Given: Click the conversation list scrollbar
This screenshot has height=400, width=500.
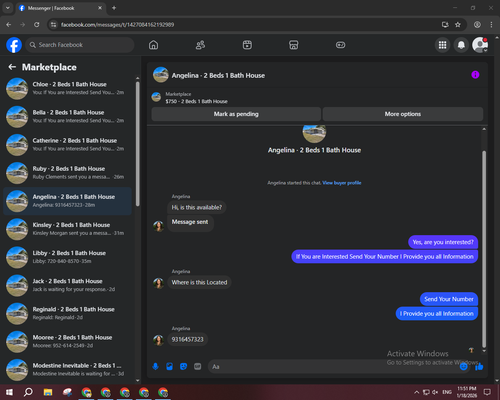Looking at the screenshot, I should 138,143.
